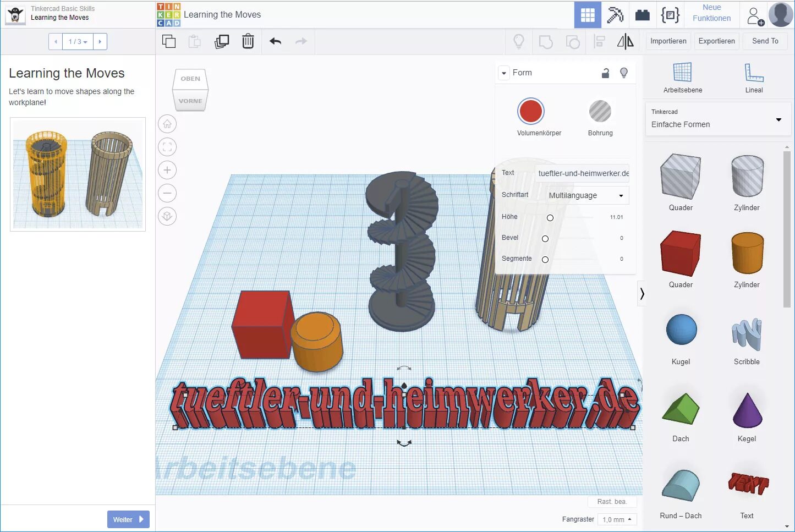This screenshot has height=532, width=795.
Task: Click the Exportieren button
Action: [716, 41]
